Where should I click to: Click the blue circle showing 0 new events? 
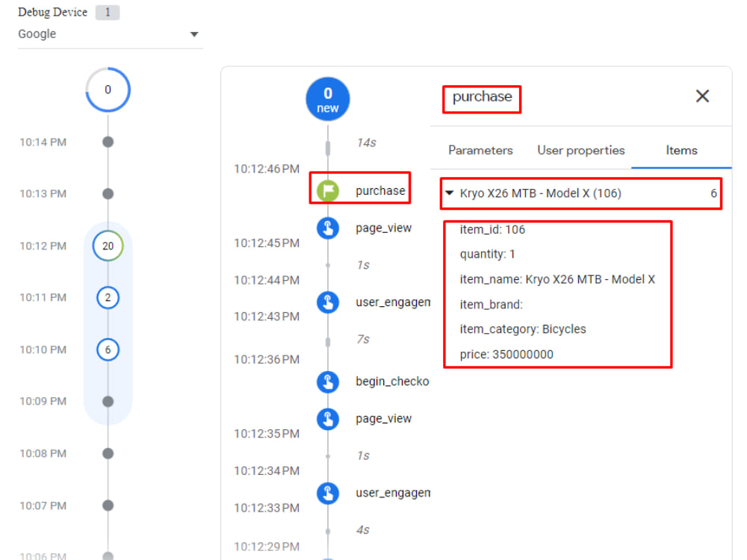(x=327, y=98)
